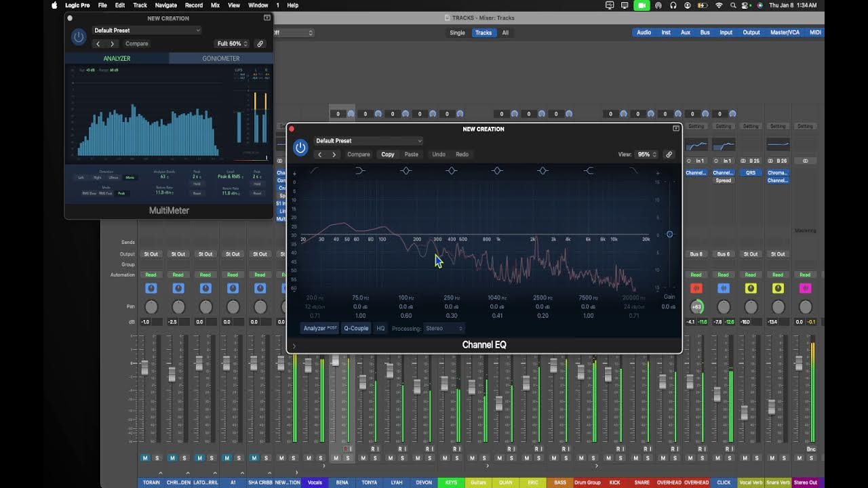868x488 pixels.
Task: Select the 100 Hz bell band icon
Action: pos(406,171)
